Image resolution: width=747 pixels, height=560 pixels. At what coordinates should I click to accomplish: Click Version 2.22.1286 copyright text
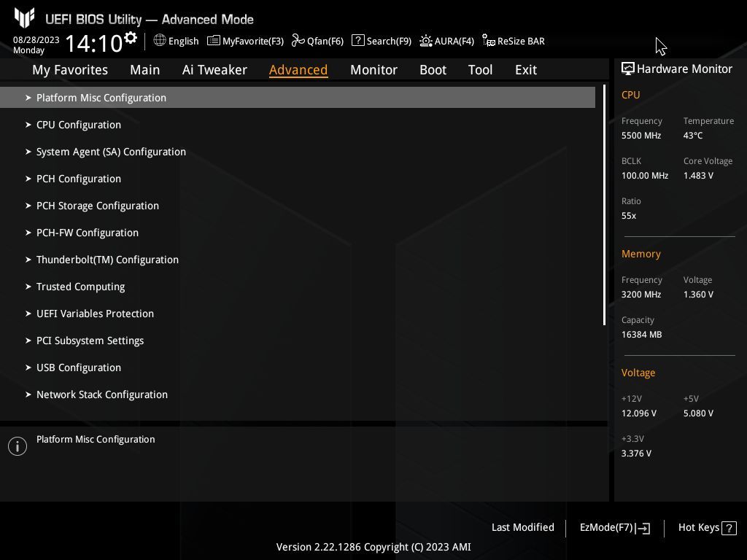[373, 547]
